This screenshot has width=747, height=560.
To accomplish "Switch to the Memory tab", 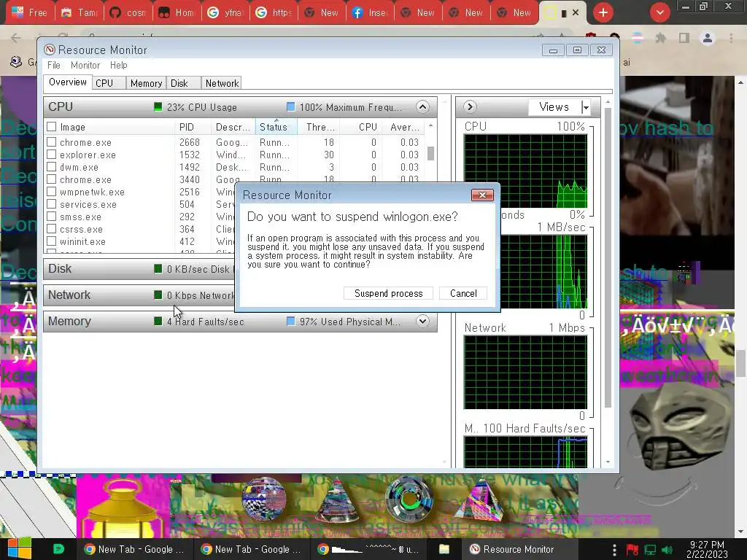I will coord(146,83).
